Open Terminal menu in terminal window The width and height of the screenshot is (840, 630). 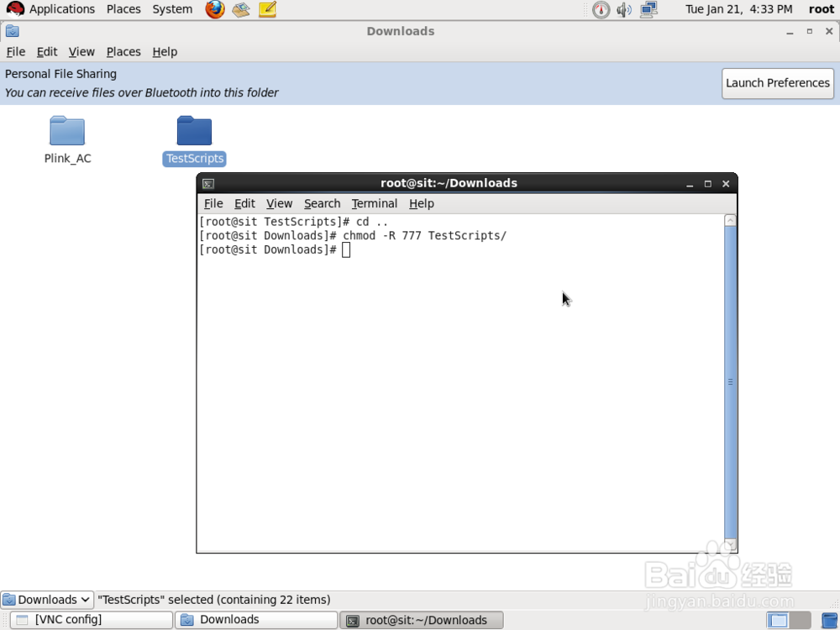coord(374,203)
